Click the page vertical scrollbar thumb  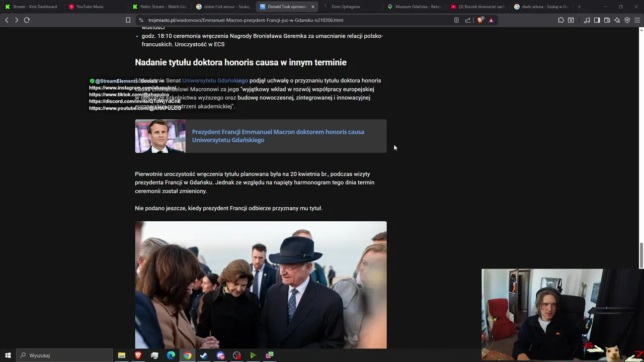pos(641,255)
